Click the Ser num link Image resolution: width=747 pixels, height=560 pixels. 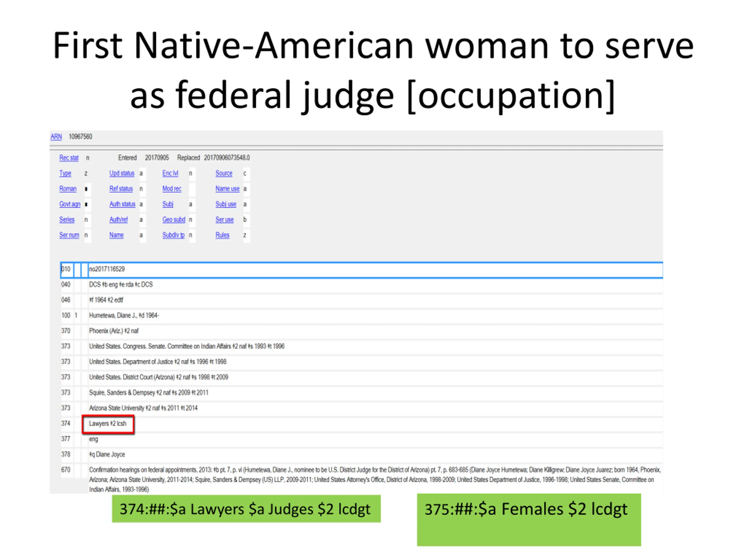click(x=69, y=235)
